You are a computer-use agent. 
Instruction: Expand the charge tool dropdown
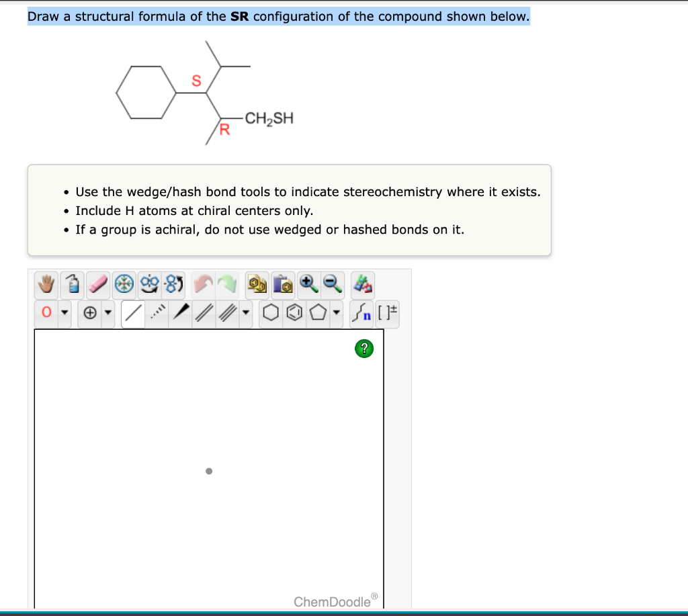pyautogui.click(x=107, y=312)
